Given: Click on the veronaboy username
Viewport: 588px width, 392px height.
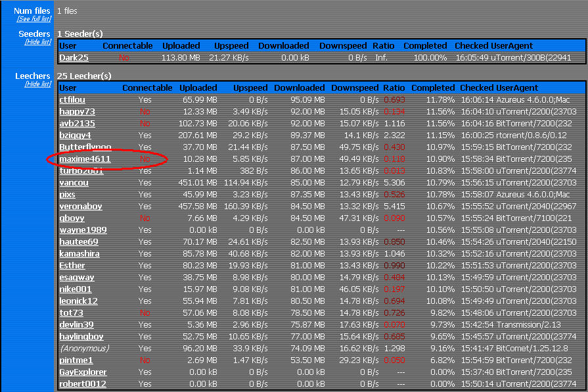Looking at the screenshot, I should [80, 207].
